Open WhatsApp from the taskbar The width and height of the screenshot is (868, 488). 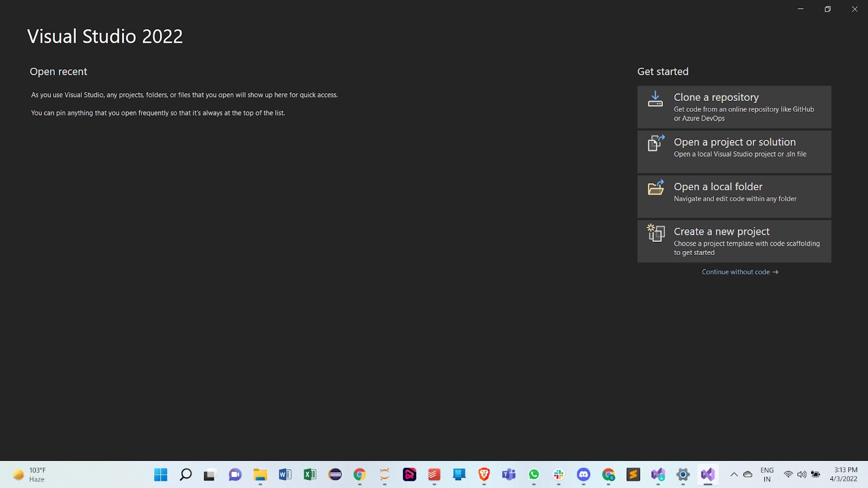point(534,475)
